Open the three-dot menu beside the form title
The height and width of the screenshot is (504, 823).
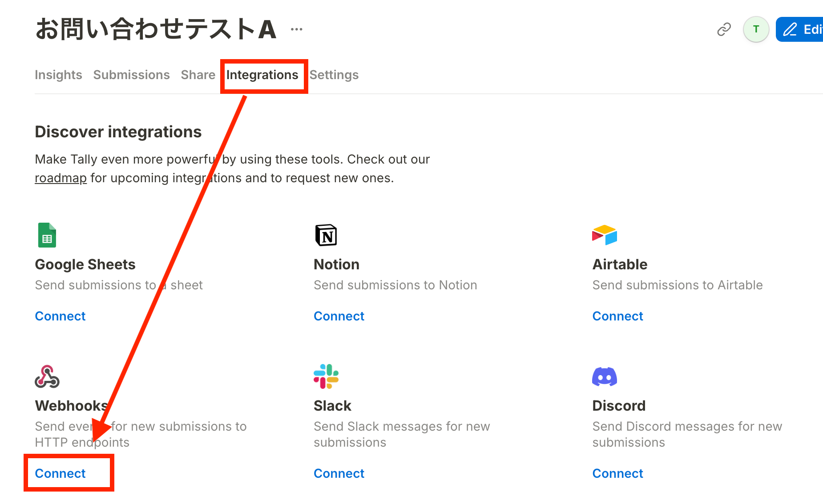(296, 29)
